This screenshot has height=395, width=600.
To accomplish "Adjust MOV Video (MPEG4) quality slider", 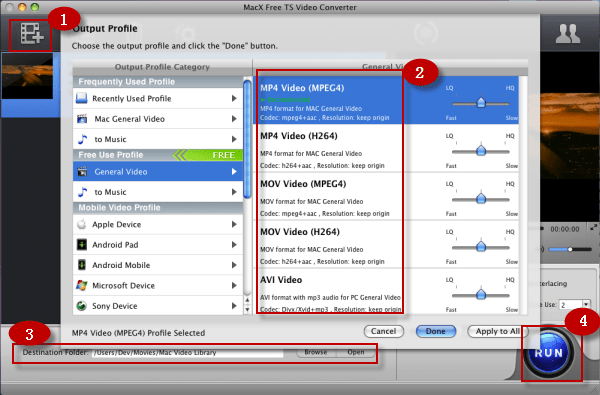I will [481, 199].
